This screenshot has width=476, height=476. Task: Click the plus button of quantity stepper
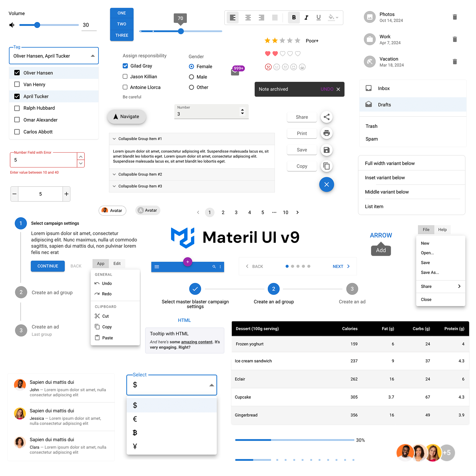pos(66,194)
